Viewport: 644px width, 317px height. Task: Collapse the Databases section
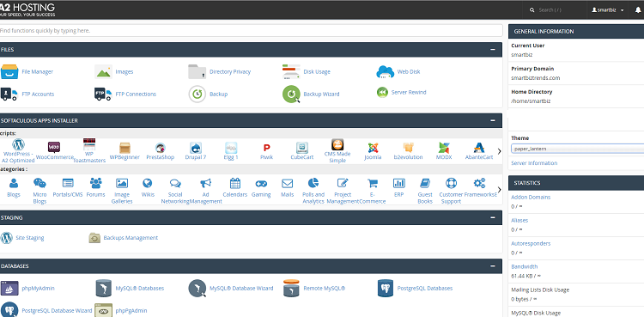click(x=493, y=266)
